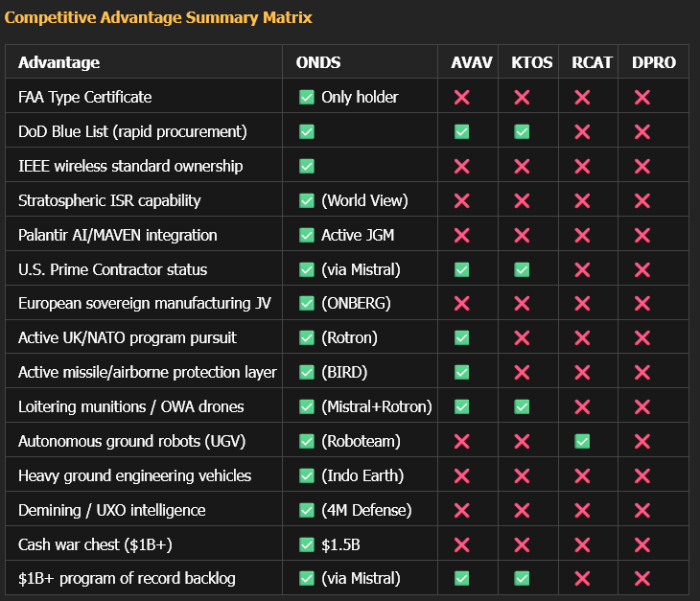Click the KTOS red X for Active UK/NATO program pursuit
Image resolution: width=700 pixels, height=601 pixels.
[522, 338]
